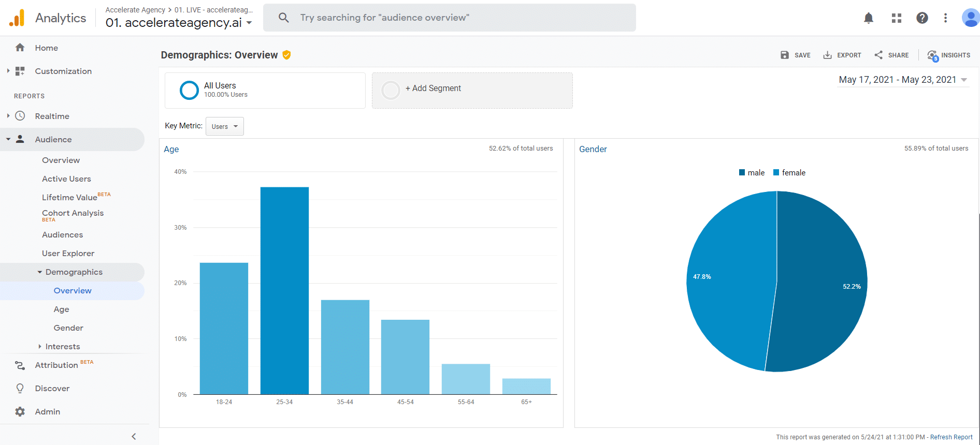Image resolution: width=980 pixels, height=445 pixels.
Task: Click the Refresh Report link
Action: coord(951,437)
